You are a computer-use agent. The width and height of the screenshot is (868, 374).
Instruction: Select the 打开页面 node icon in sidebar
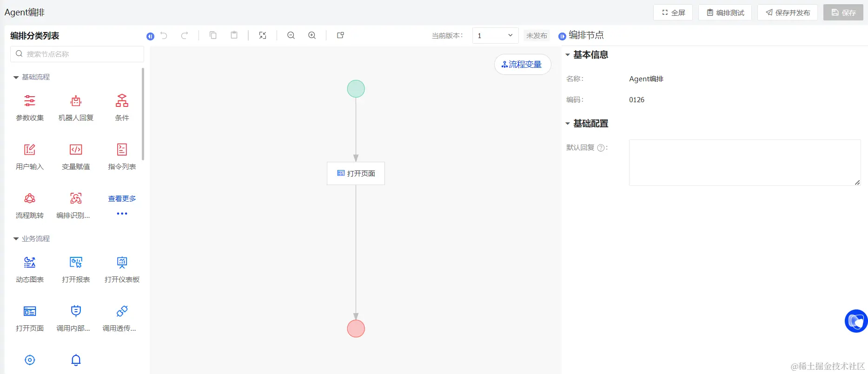click(x=30, y=311)
